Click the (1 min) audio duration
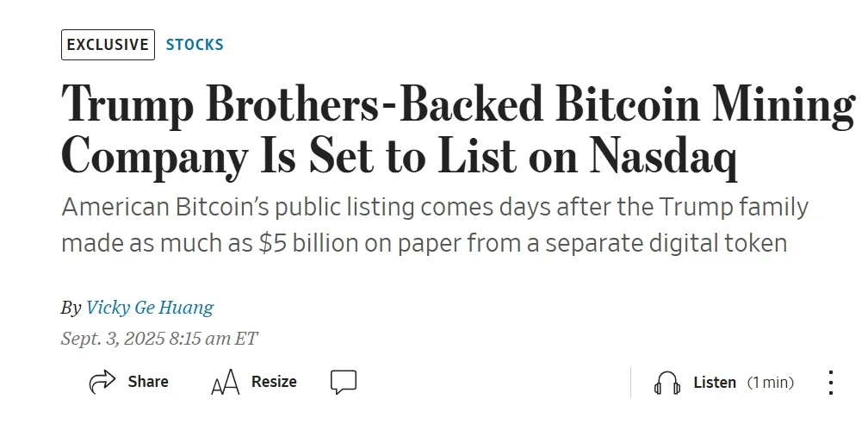 coord(771,383)
